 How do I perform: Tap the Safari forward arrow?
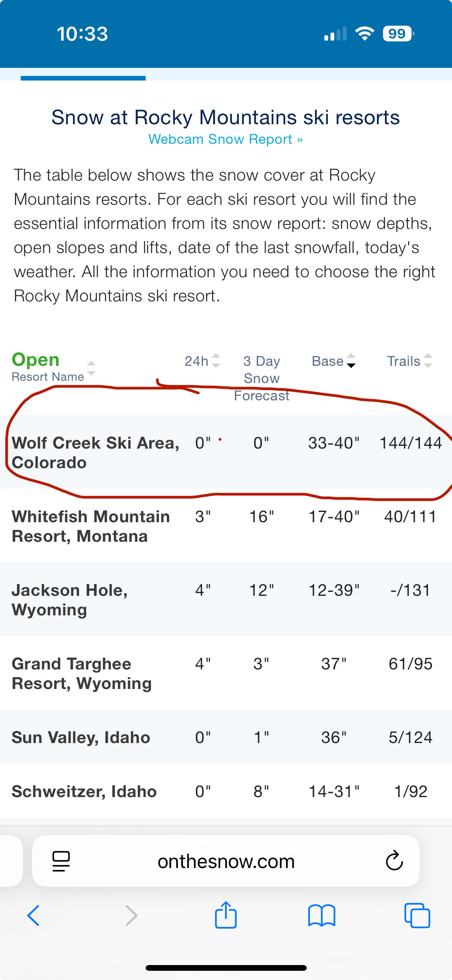pyautogui.click(x=131, y=916)
